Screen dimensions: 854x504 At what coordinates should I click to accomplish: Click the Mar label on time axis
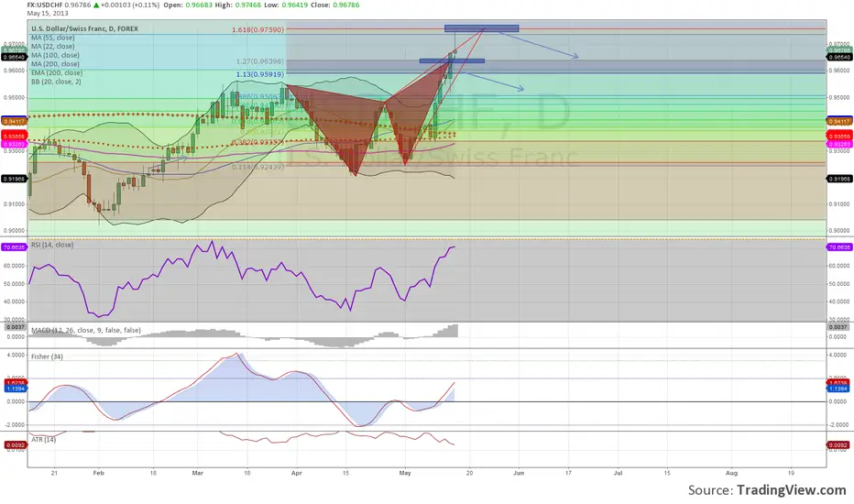coord(197,473)
